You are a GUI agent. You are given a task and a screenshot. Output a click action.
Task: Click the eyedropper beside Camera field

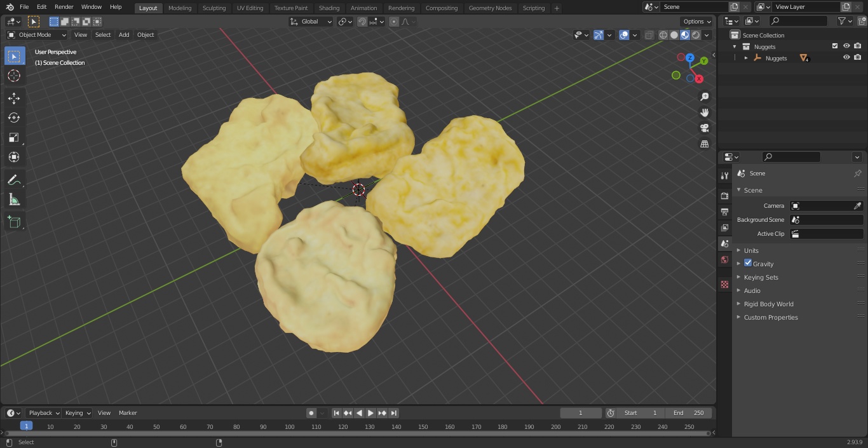[857, 206]
